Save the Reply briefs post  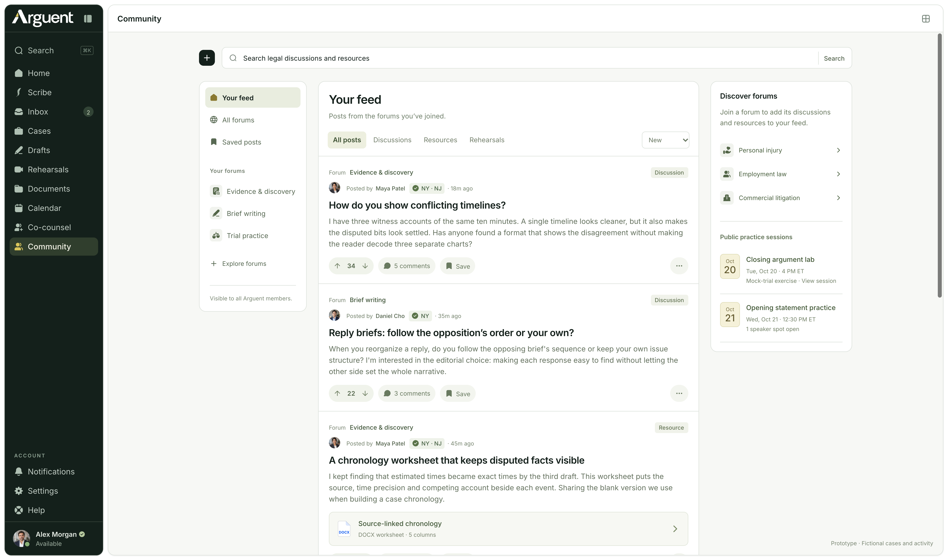click(x=457, y=393)
